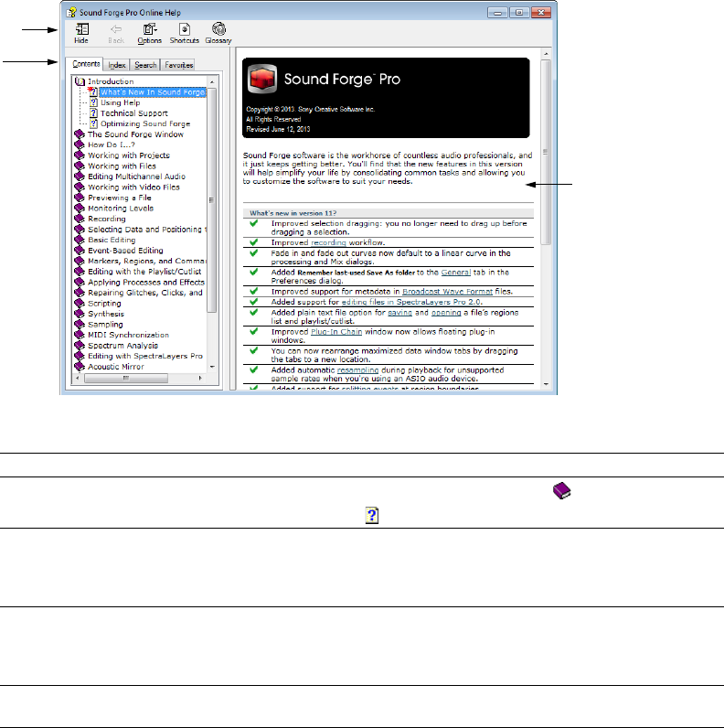Image resolution: width=724 pixels, height=728 pixels.
Task: Minimize the Sound Forge Pro Online Help window
Action: pyautogui.click(x=497, y=13)
